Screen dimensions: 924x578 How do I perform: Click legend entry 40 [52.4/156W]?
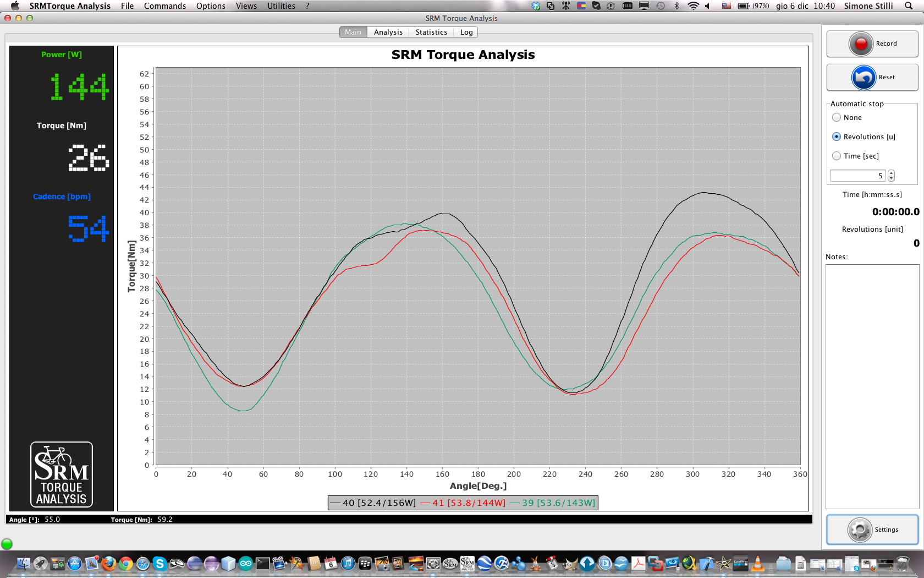click(373, 503)
